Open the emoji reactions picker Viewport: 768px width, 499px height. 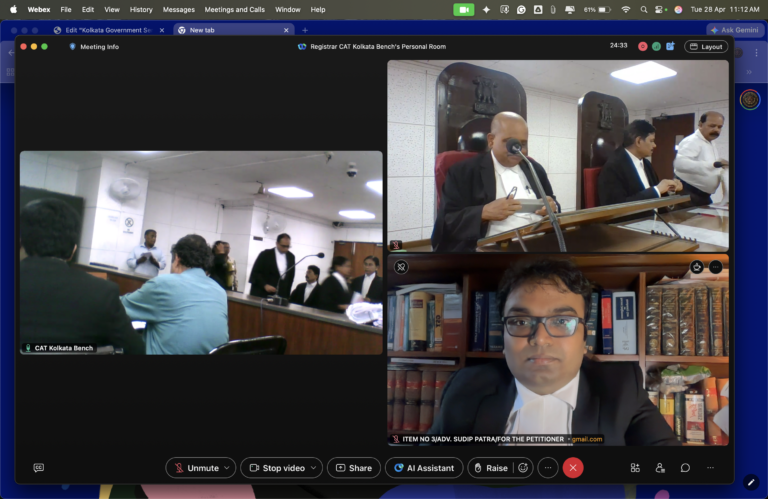pyautogui.click(x=522, y=468)
